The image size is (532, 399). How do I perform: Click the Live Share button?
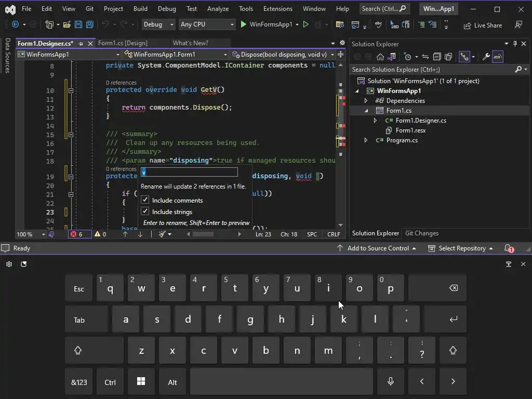point(483,25)
